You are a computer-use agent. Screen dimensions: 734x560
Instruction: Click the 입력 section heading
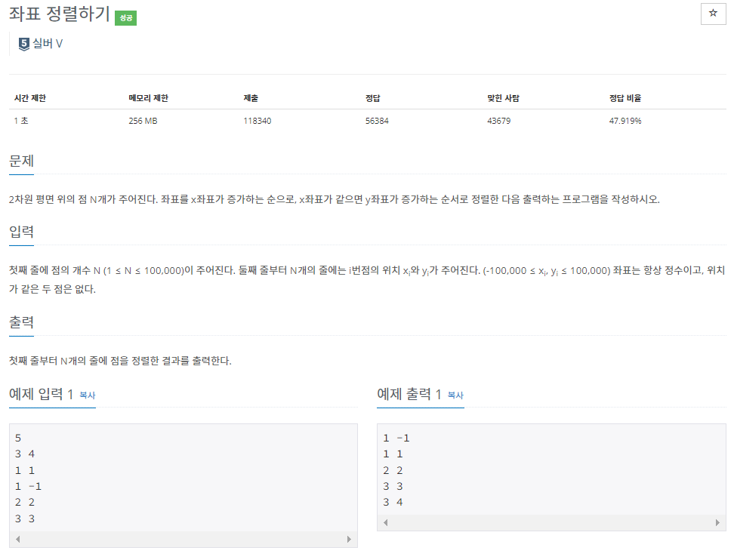tap(22, 232)
